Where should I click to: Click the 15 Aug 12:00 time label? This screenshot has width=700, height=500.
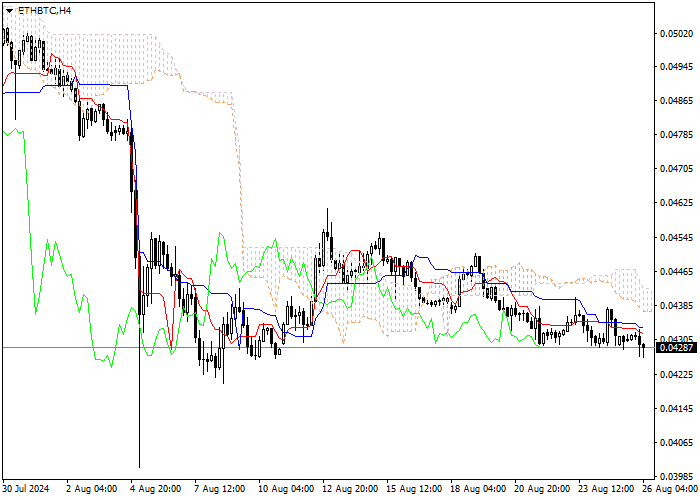coord(414,489)
